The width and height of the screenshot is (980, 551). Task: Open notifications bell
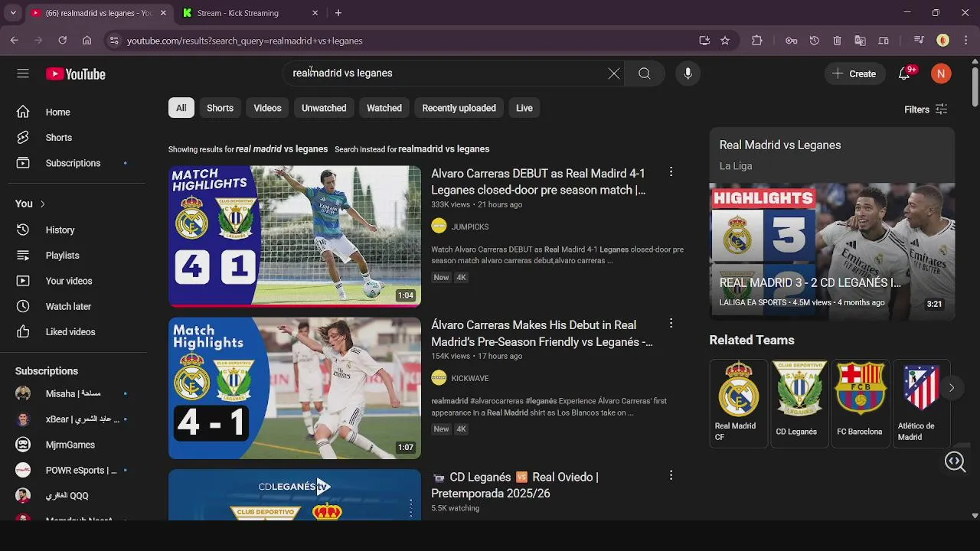point(904,73)
